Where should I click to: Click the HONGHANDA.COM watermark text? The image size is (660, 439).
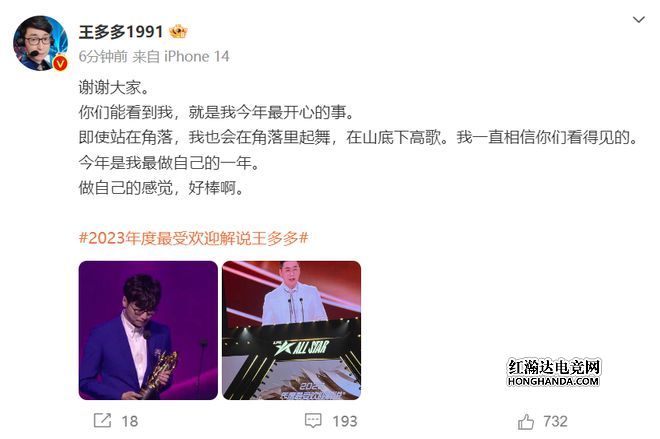coord(553,381)
